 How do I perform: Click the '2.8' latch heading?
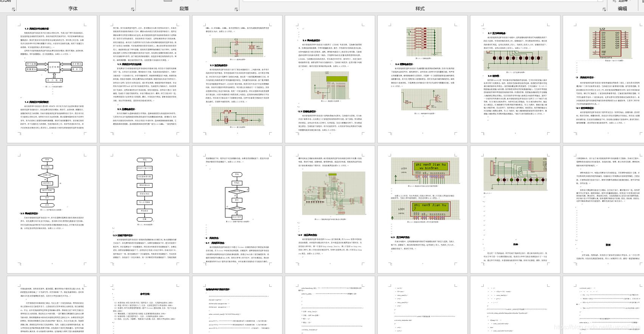point(493,76)
